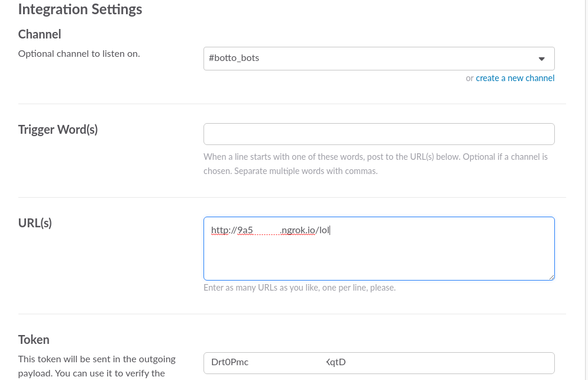Click the "Enter as many URLs" hint
This screenshot has width=588, height=380.
299,288
